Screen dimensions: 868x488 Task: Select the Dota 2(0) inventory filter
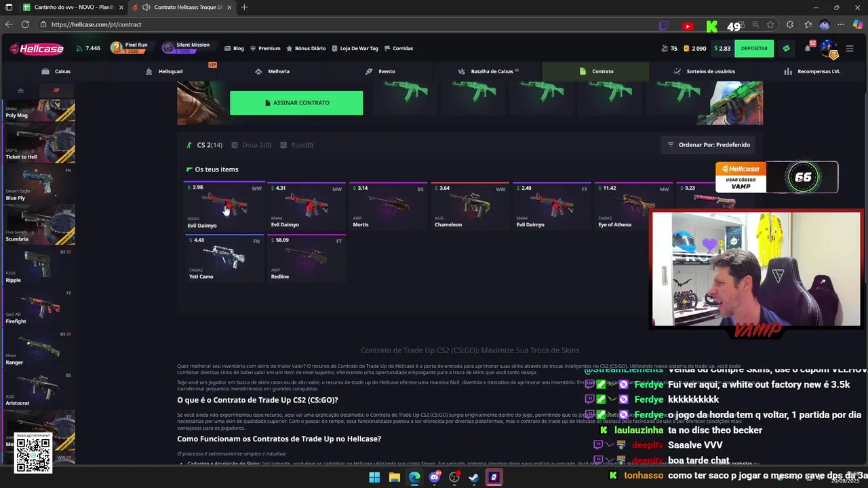(252, 145)
